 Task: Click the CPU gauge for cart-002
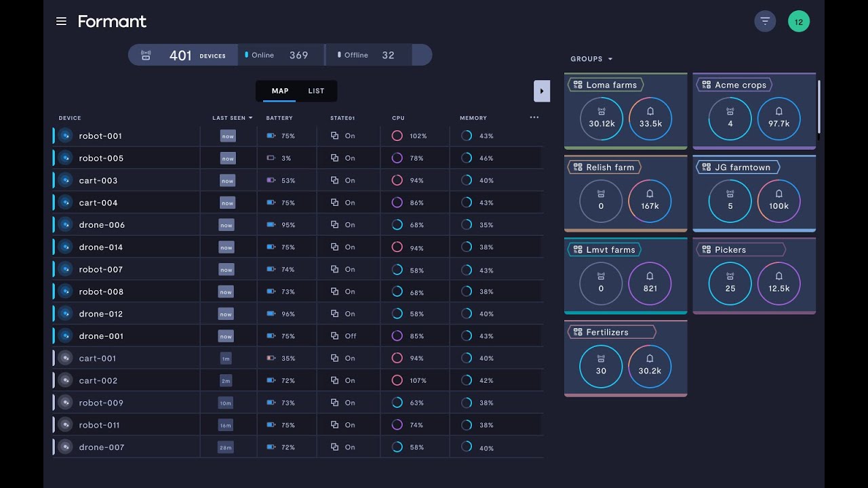(397, 380)
